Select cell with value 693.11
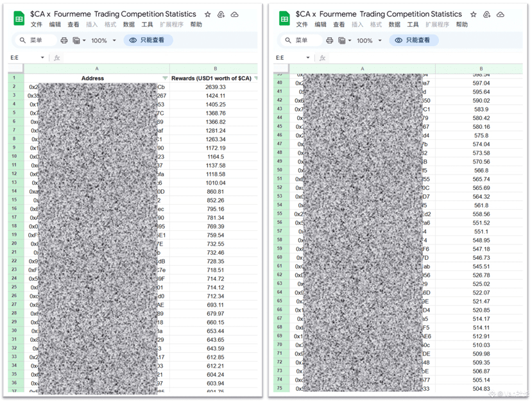Screen dimensions: 532x401 click(215, 305)
